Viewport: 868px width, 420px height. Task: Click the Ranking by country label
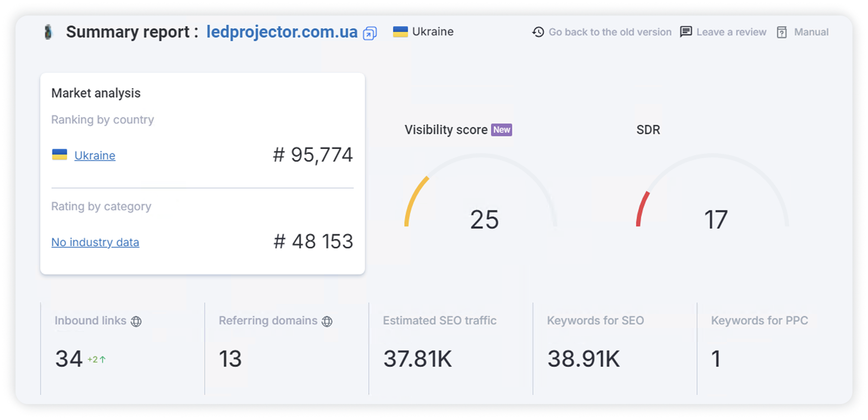tap(103, 120)
